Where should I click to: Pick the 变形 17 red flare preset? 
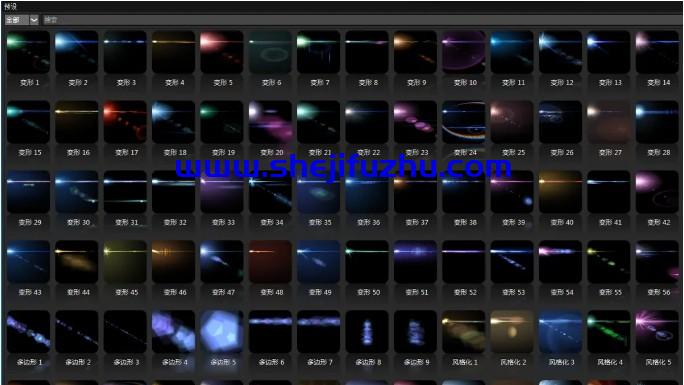(125, 122)
